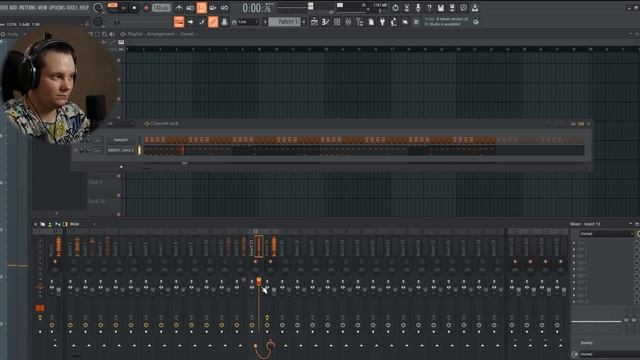Open the ADD menu
Screen dimensions: 640x360
[x=13, y=8]
